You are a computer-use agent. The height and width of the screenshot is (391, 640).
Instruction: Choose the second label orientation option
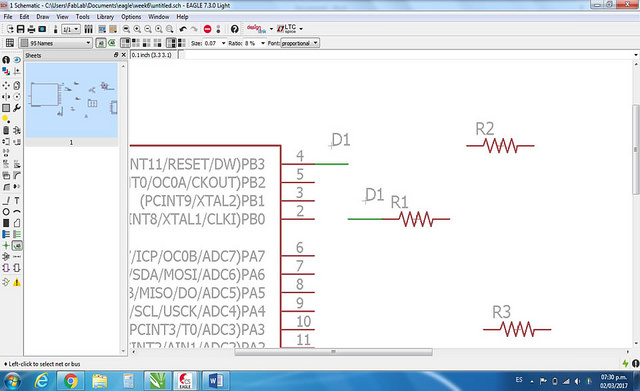click(136, 43)
